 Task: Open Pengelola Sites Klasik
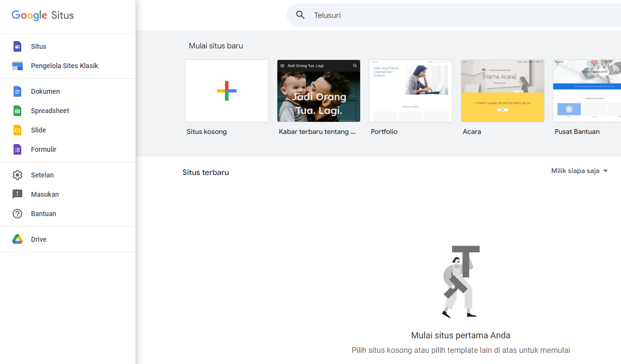(x=68, y=66)
